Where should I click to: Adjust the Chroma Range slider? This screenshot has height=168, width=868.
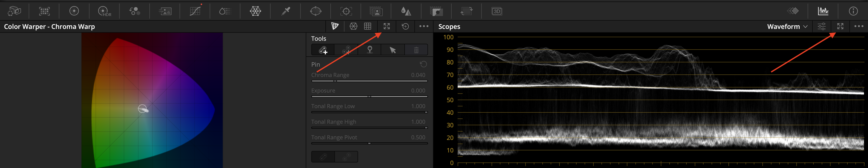click(x=369, y=81)
